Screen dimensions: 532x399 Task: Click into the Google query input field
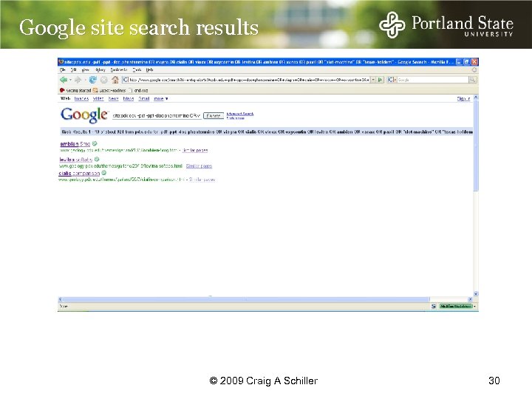point(157,116)
